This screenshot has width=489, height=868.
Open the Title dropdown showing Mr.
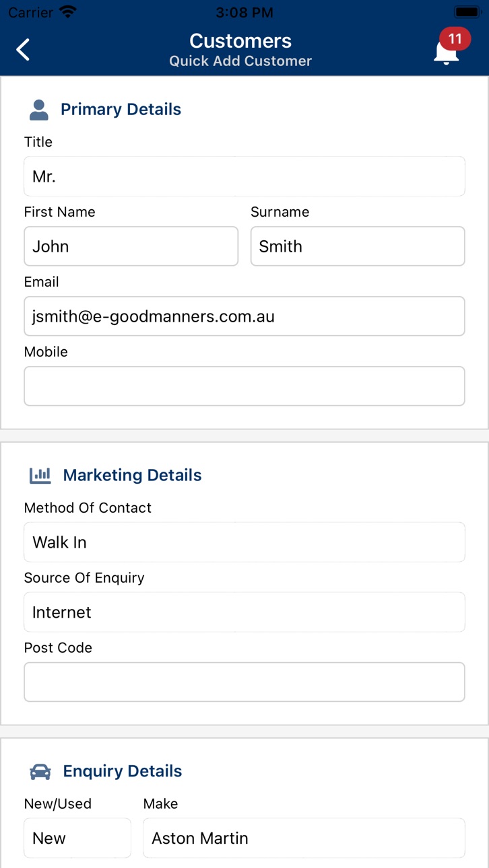click(244, 176)
